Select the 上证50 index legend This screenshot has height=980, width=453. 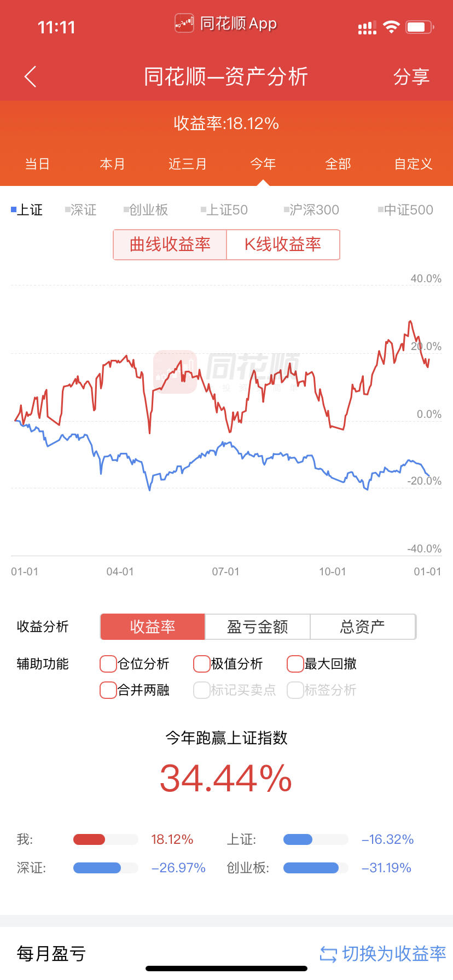tap(224, 209)
